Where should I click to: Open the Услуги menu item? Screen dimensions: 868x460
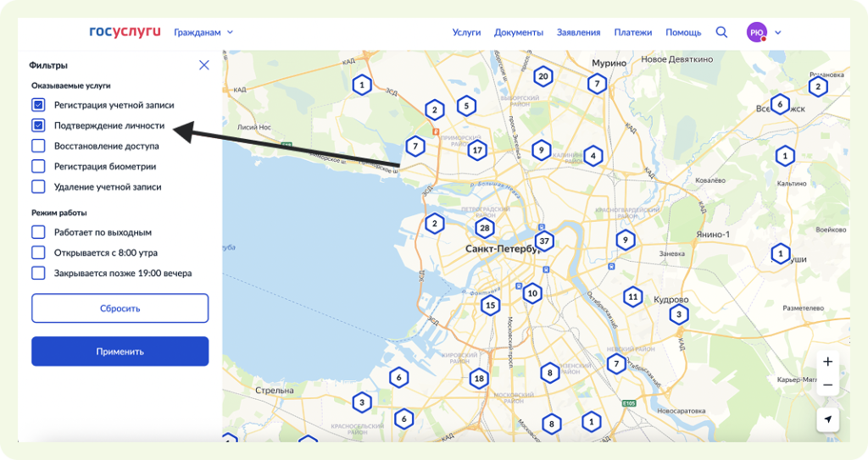pyautogui.click(x=467, y=32)
